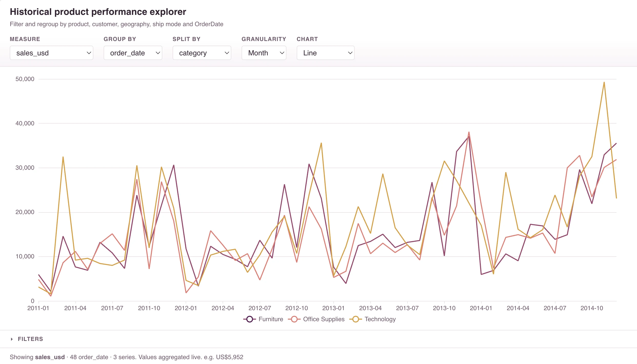Open the Group By dropdown showing order_date
This screenshot has width=637, height=364.
[x=133, y=53]
